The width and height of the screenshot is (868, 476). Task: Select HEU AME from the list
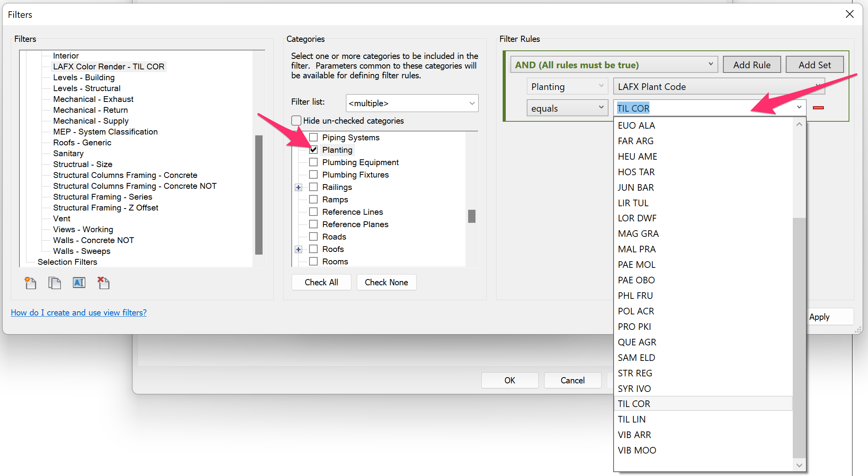pyautogui.click(x=703, y=157)
